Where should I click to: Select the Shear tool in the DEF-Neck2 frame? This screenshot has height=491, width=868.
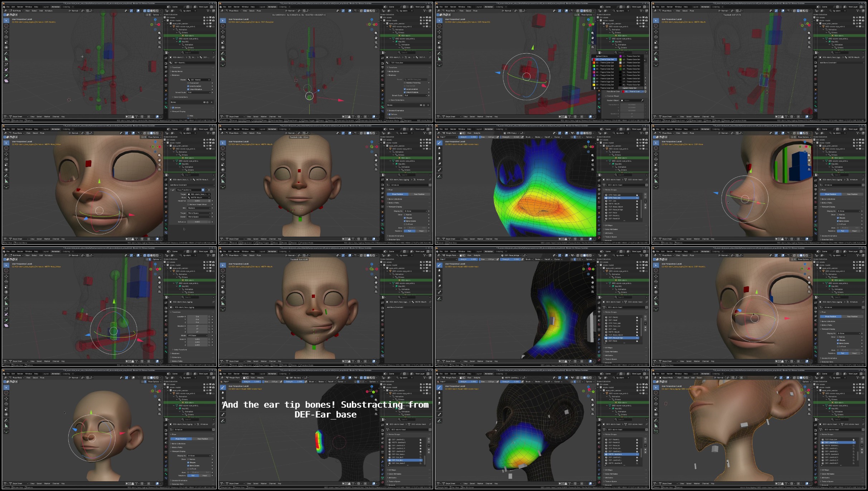point(6,81)
